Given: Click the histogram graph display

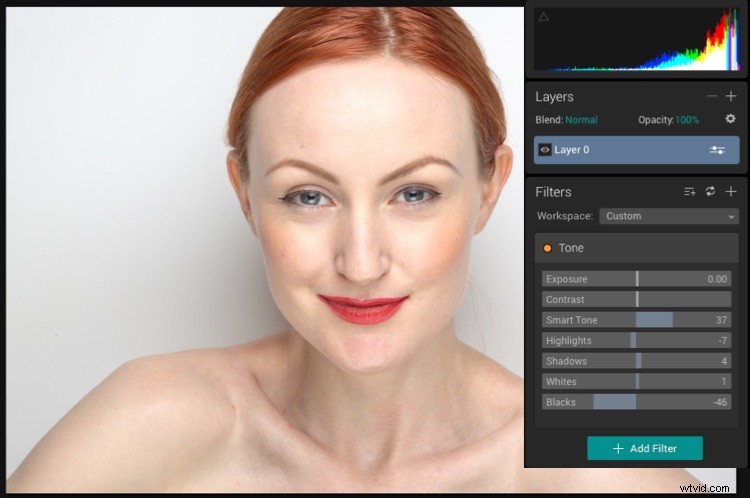Looking at the screenshot, I should coord(637,40).
